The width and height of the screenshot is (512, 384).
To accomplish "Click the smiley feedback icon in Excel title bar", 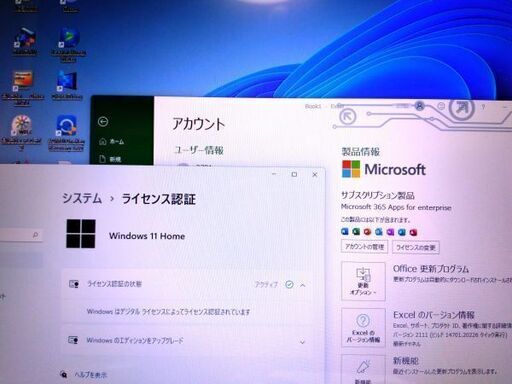I will (441, 106).
